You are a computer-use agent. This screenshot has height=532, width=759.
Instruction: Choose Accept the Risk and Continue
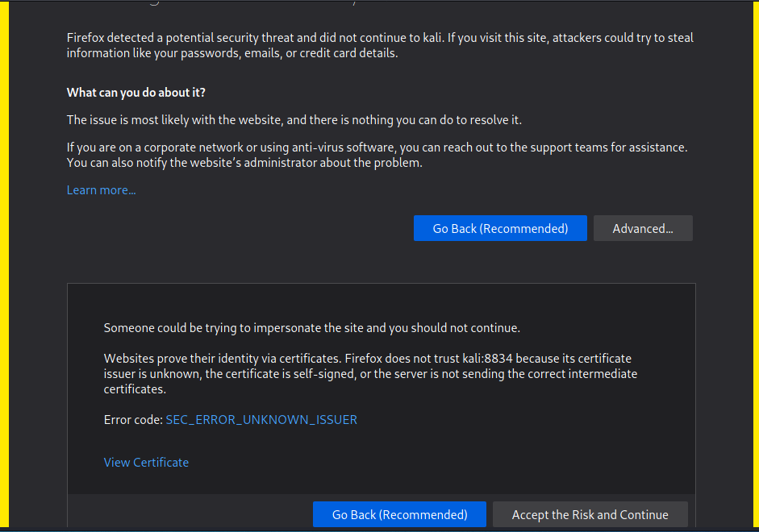pos(590,514)
